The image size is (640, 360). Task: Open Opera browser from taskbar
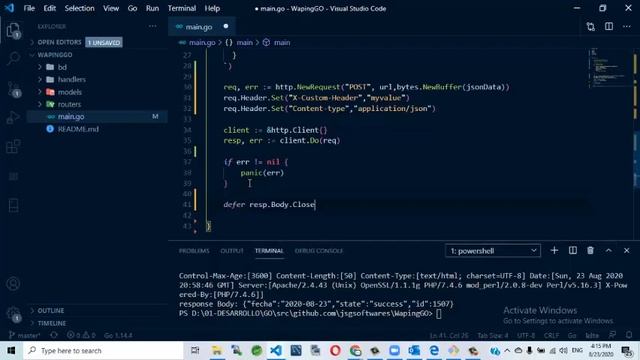point(335,350)
